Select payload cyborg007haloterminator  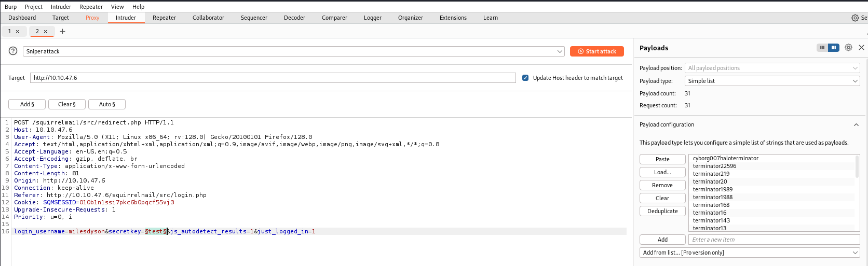[x=726, y=158]
